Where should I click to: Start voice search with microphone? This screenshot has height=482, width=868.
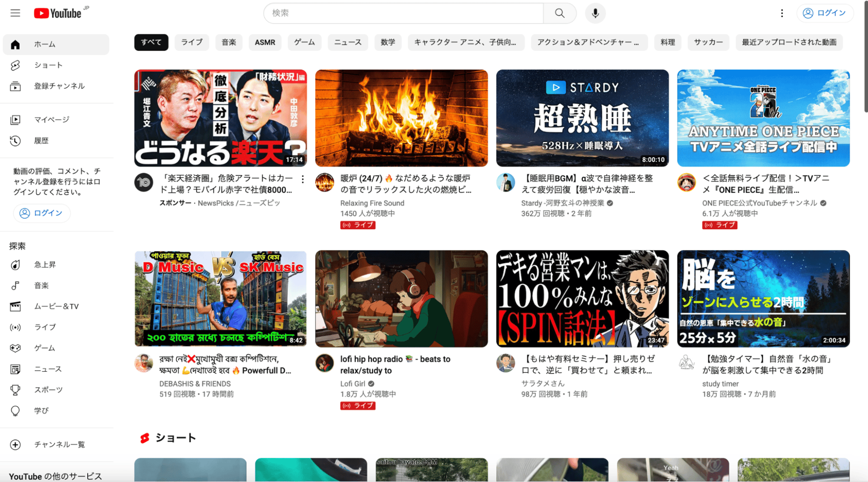click(595, 13)
